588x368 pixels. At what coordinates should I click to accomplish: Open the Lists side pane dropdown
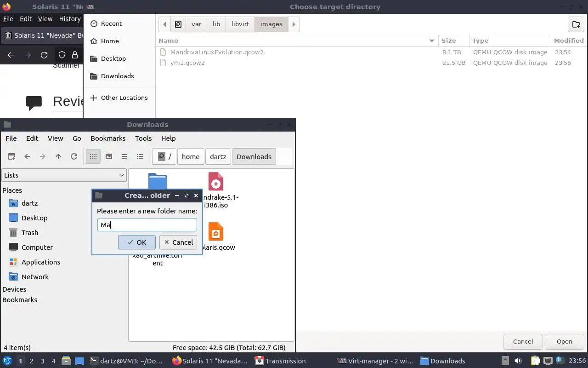(x=64, y=175)
